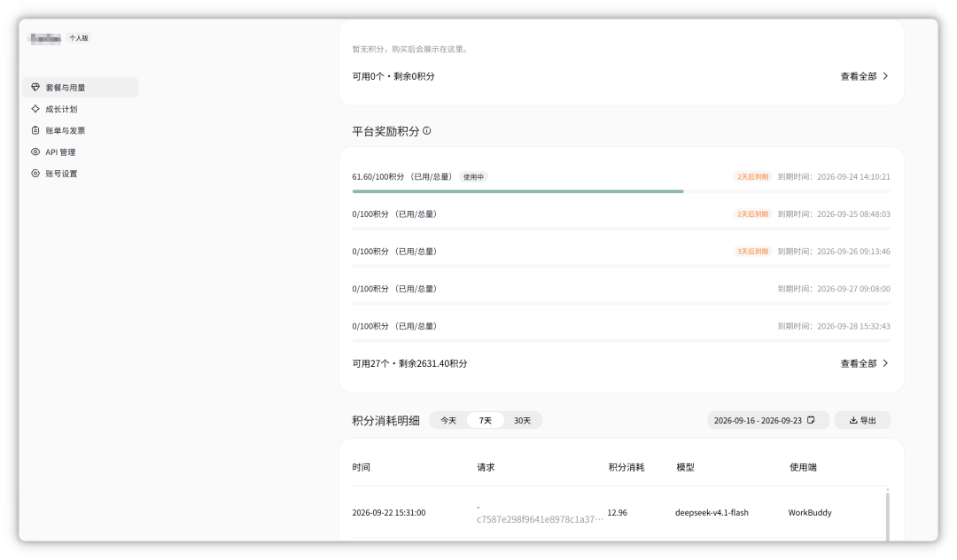Click the 可用0个 · 剩余0积分 summary

click(x=393, y=76)
